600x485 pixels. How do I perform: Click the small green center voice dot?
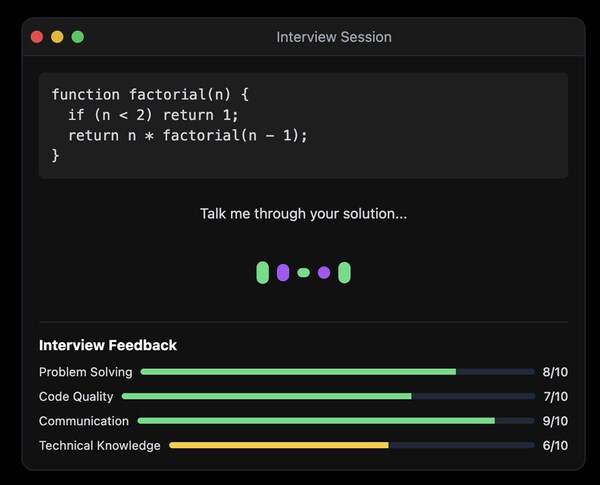pyautogui.click(x=303, y=272)
